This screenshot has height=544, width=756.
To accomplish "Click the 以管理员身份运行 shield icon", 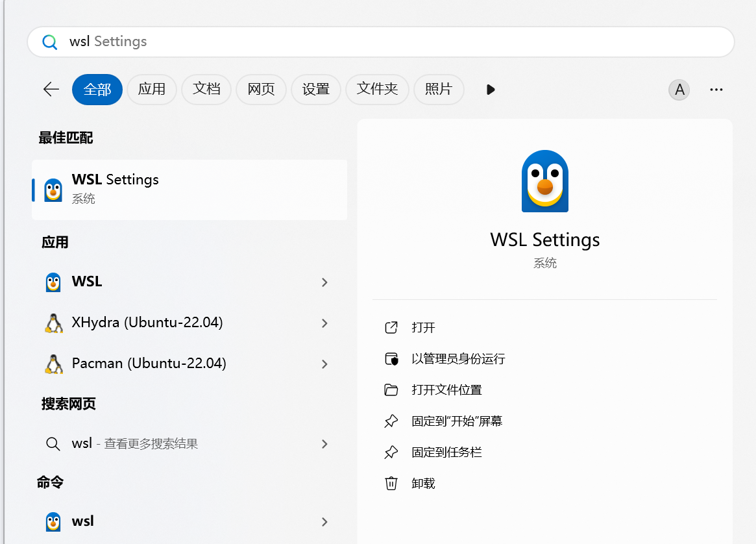I will tap(391, 359).
